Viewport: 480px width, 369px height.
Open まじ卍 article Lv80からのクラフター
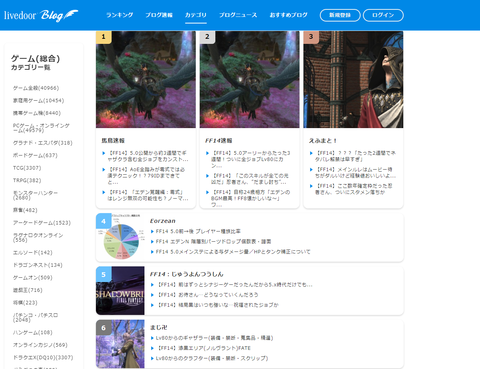click(x=212, y=358)
